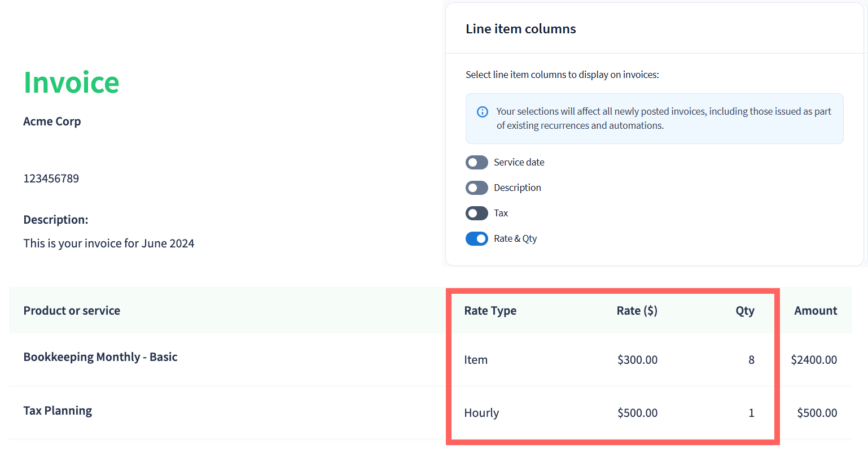The width and height of the screenshot is (868, 470).
Task: Click the Amount column header
Action: 816,311
